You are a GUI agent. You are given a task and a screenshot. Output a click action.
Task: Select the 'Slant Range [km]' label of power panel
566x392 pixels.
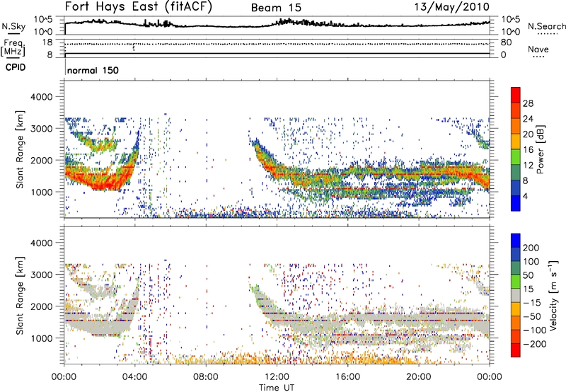pos(20,149)
